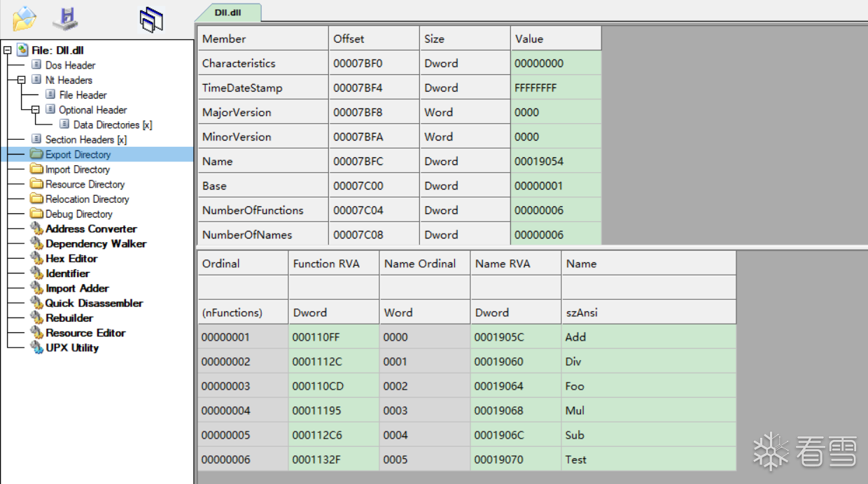Screen dimensions: 868x484
Task: Select NumberOfNames value cell
Action: pos(556,234)
